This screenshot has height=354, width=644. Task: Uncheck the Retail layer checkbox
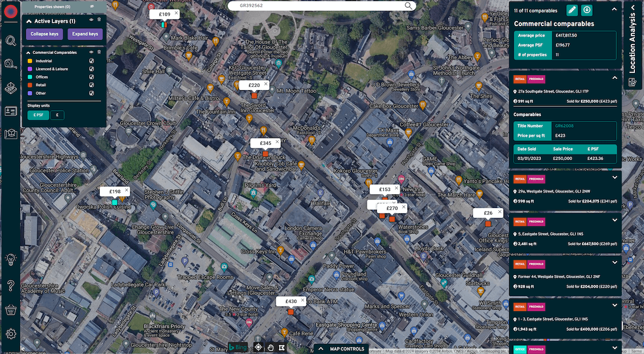[92, 85]
